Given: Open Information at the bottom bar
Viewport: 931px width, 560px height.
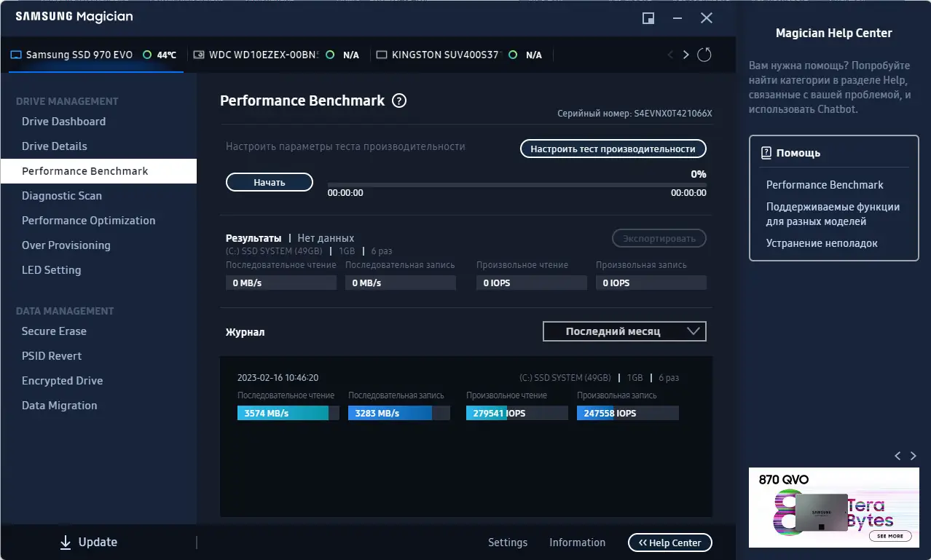Looking at the screenshot, I should tap(577, 543).
